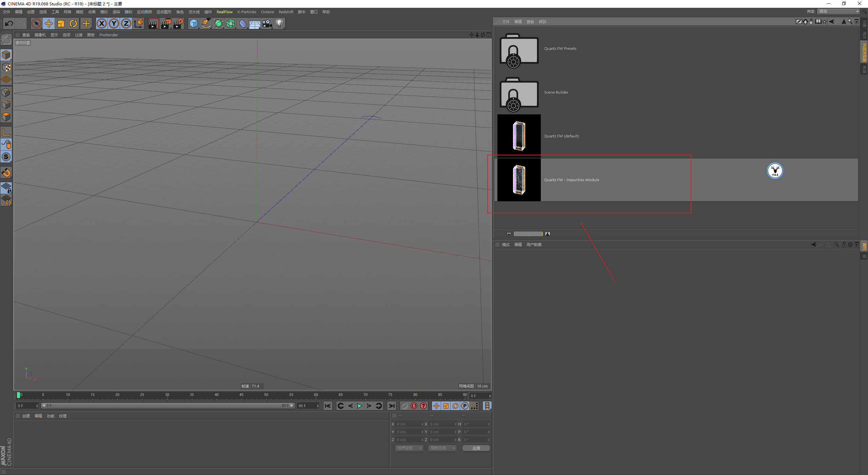Open the Octane menu
Image resolution: width=868 pixels, height=475 pixels.
point(267,12)
